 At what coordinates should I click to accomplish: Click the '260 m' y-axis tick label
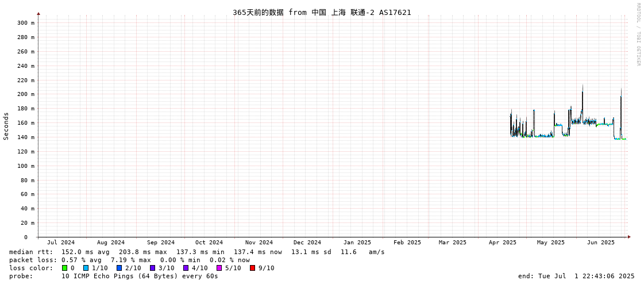coord(26,52)
